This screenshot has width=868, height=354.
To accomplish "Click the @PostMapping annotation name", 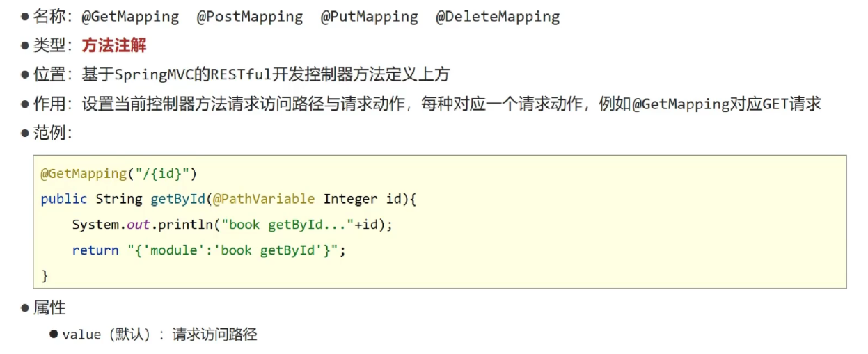I will 250,17.
